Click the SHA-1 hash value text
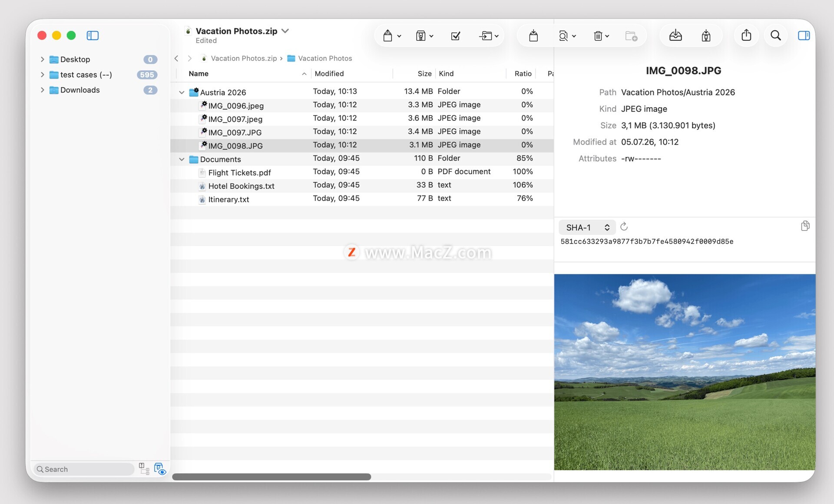834x504 pixels. pyautogui.click(x=647, y=241)
